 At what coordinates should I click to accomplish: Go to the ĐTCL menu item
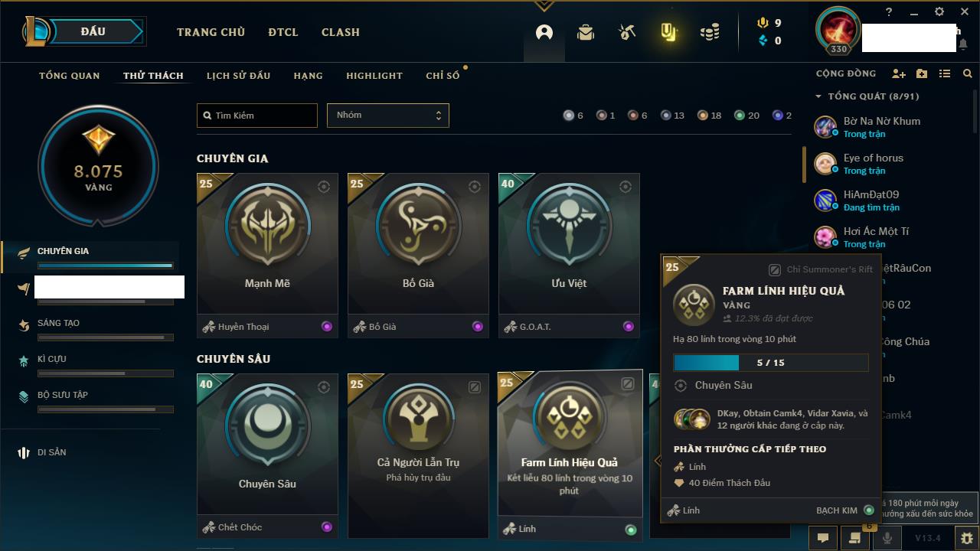point(283,32)
